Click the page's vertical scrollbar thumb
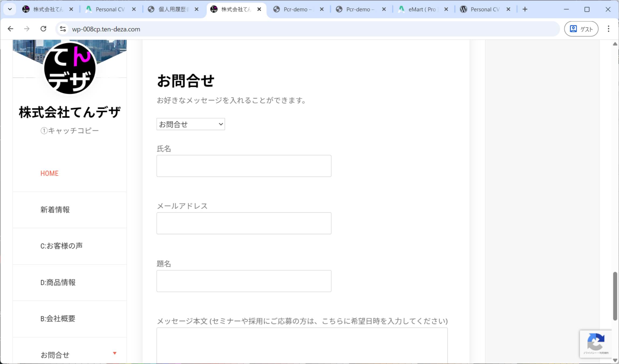Image resolution: width=619 pixels, height=364 pixels. coord(615,296)
